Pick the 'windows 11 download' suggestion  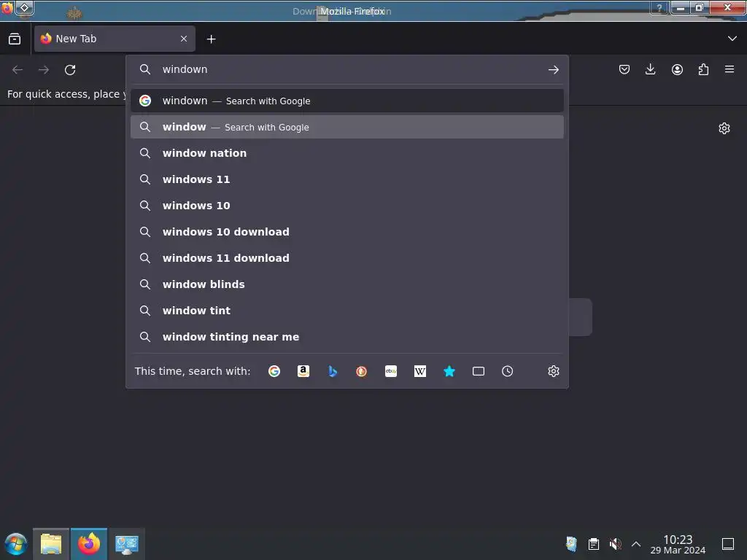pyautogui.click(x=347, y=258)
